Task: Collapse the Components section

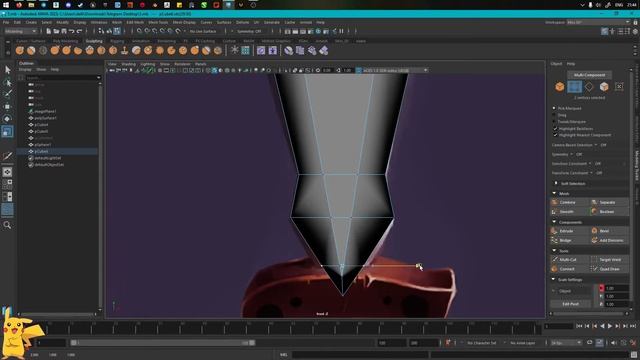Action: (554, 222)
